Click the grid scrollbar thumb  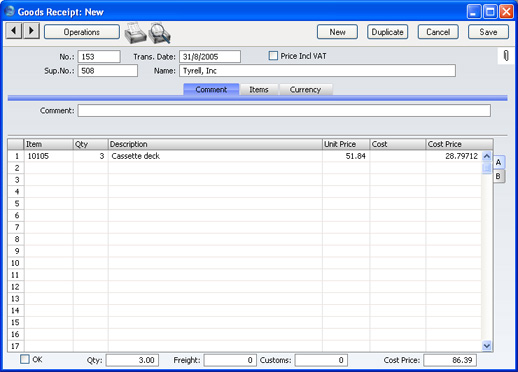pos(487,167)
